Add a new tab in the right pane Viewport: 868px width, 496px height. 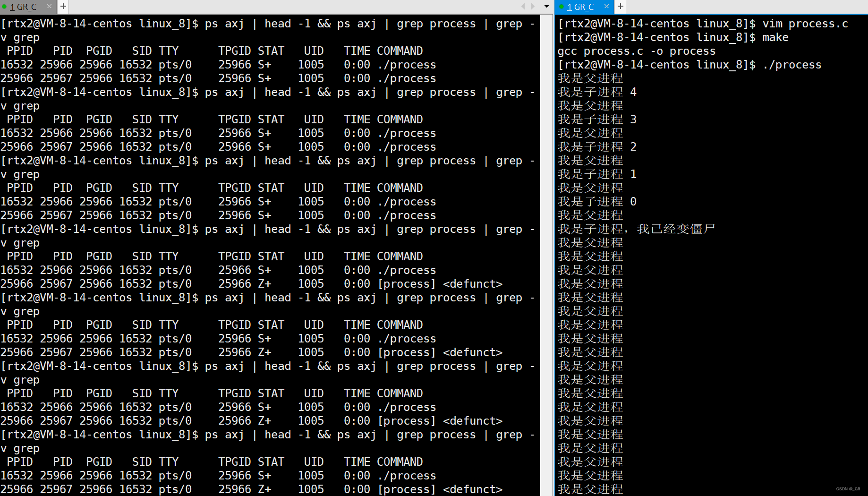click(620, 7)
